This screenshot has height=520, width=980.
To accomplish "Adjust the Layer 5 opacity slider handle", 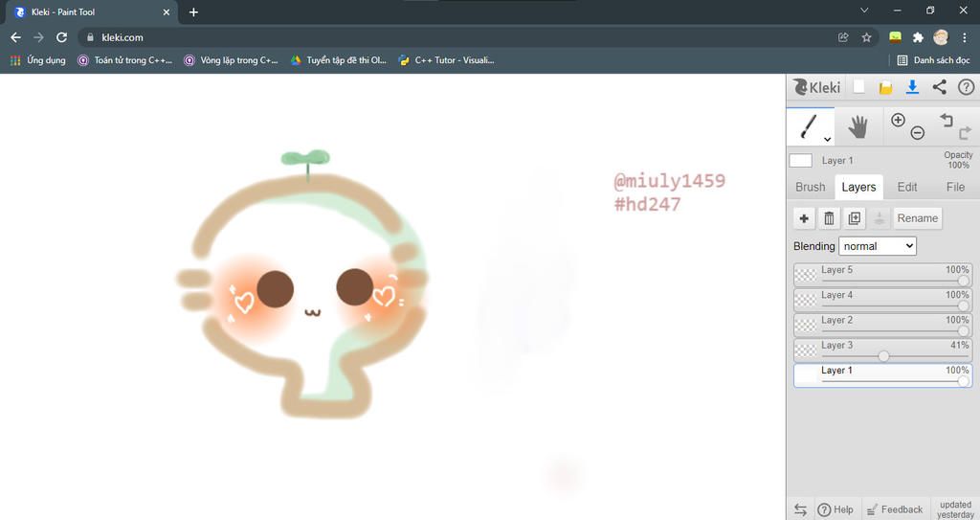I will coord(964,281).
